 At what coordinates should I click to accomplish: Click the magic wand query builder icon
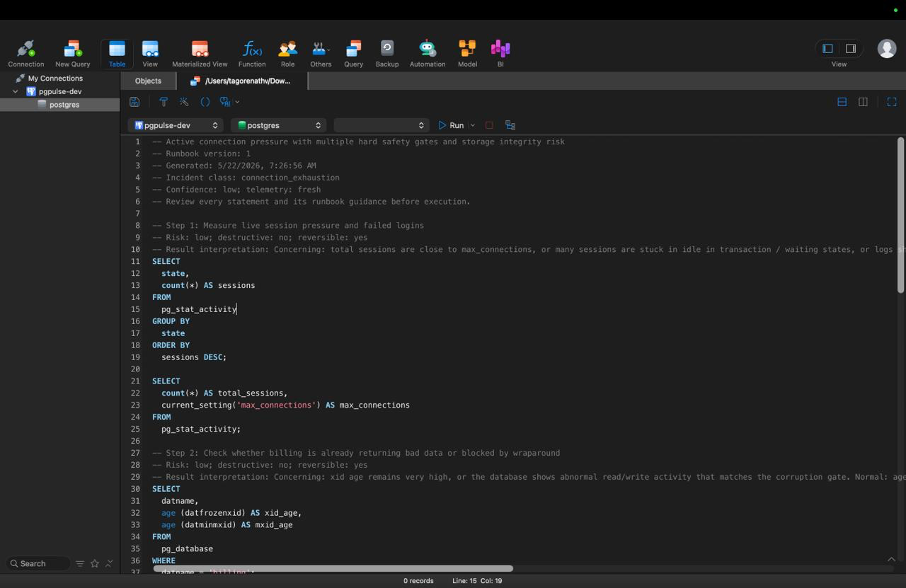184,102
